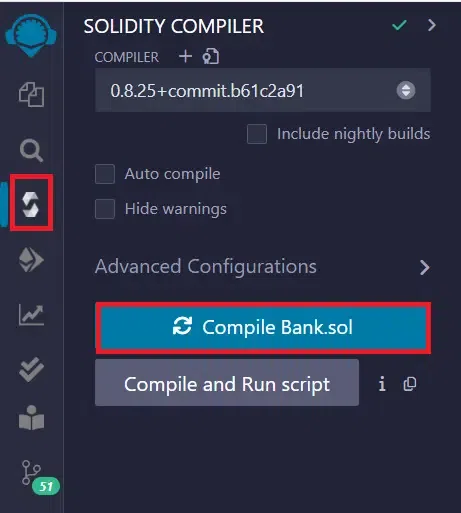
Task: Open the Git source control icon
Action: click(x=31, y=472)
